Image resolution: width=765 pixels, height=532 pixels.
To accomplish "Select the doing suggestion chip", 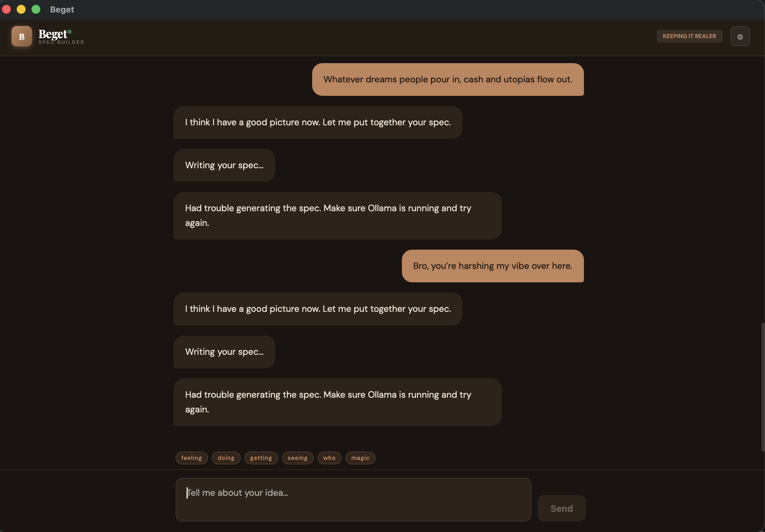I will pos(226,458).
